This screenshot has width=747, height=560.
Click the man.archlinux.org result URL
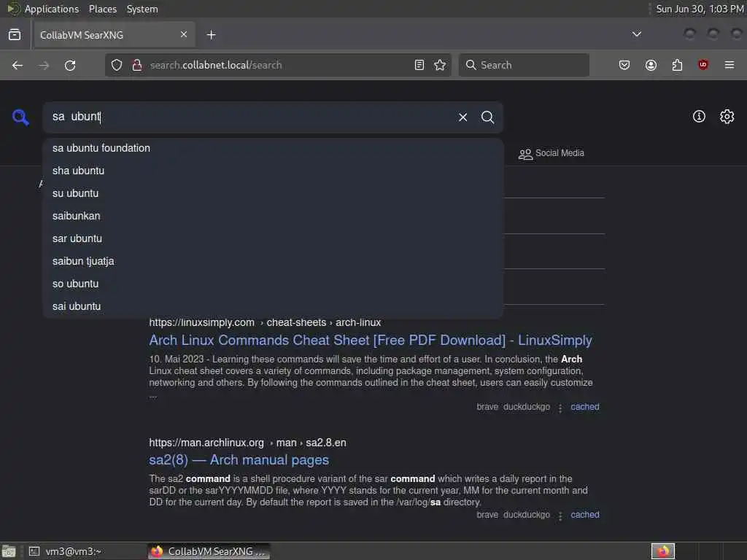pyautogui.click(x=247, y=443)
